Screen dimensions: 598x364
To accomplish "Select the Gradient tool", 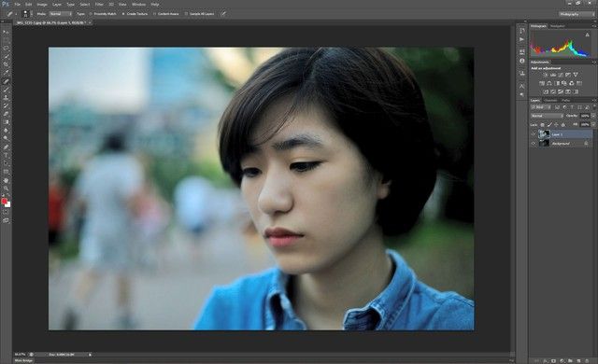I will pyautogui.click(x=6, y=122).
